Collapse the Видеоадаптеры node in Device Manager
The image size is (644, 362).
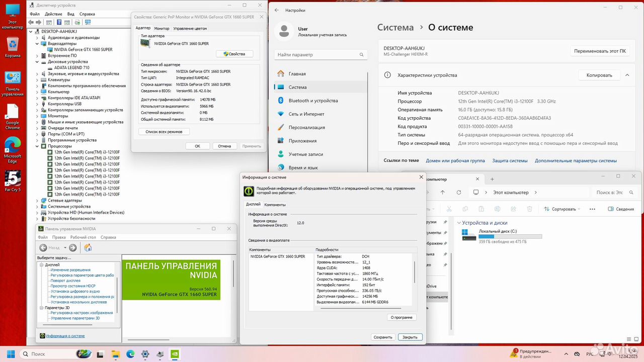click(x=37, y=44)
